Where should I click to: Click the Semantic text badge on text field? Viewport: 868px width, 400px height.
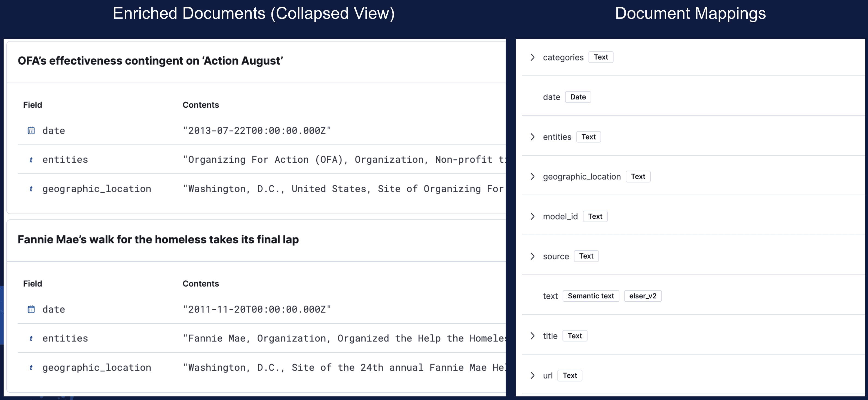click(x=591, y=296)
